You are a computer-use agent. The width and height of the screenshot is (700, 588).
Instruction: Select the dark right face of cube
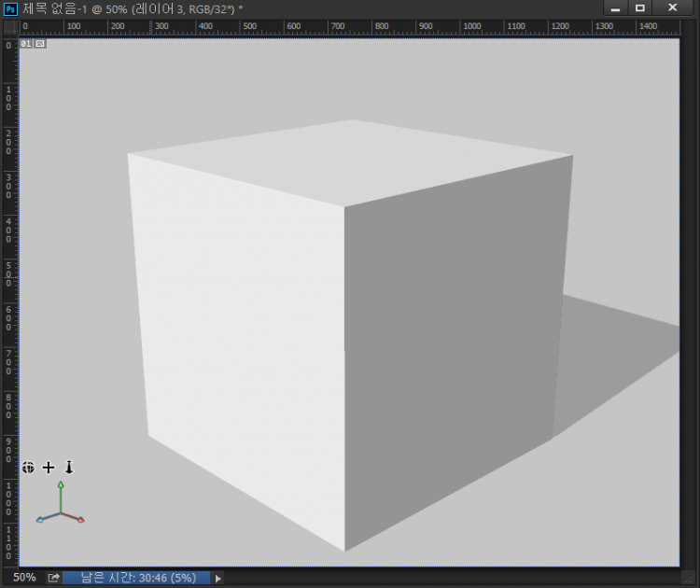click(453, 355)
